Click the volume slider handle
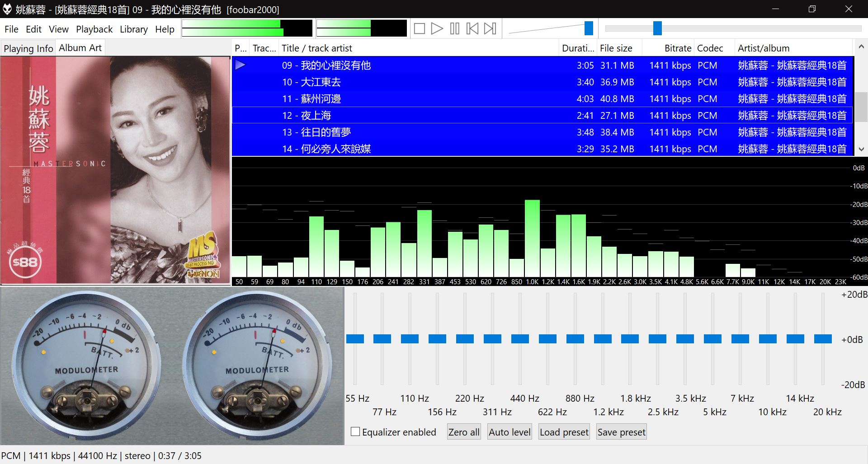The height and width of the screenshot is (464, 868). coord(589,28)
